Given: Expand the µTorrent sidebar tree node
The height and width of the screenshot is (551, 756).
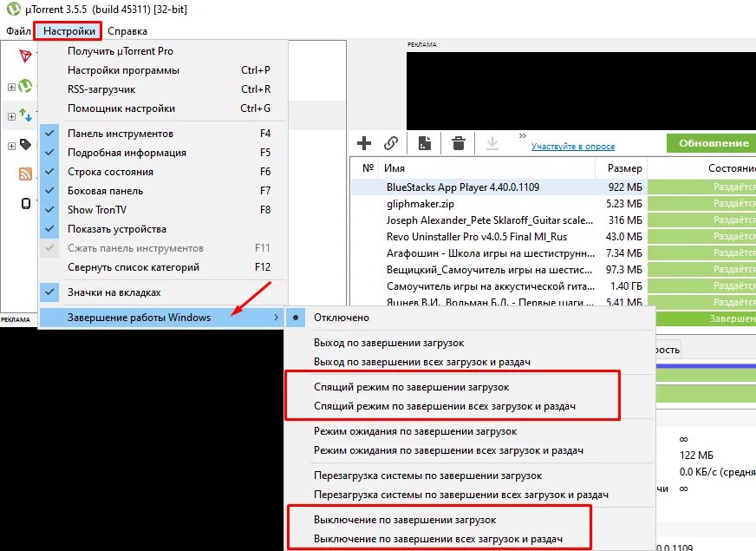Looking at the screenshot, I should (11, 87).
